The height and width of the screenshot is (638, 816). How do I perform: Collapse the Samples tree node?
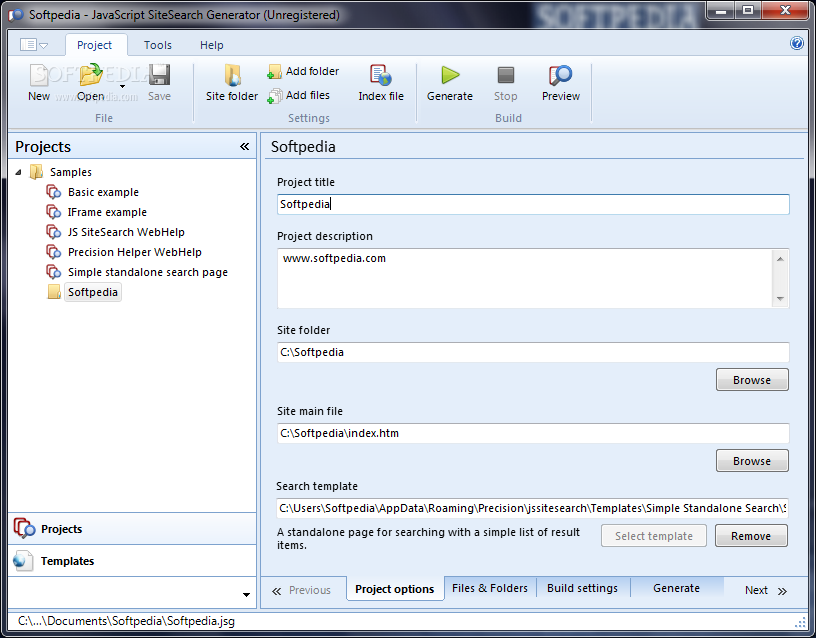[18, 172]
